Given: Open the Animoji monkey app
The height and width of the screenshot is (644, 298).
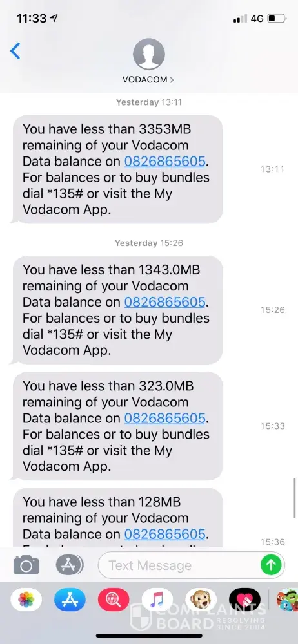Looking at the screenshot, I should (x=201, y=600).
